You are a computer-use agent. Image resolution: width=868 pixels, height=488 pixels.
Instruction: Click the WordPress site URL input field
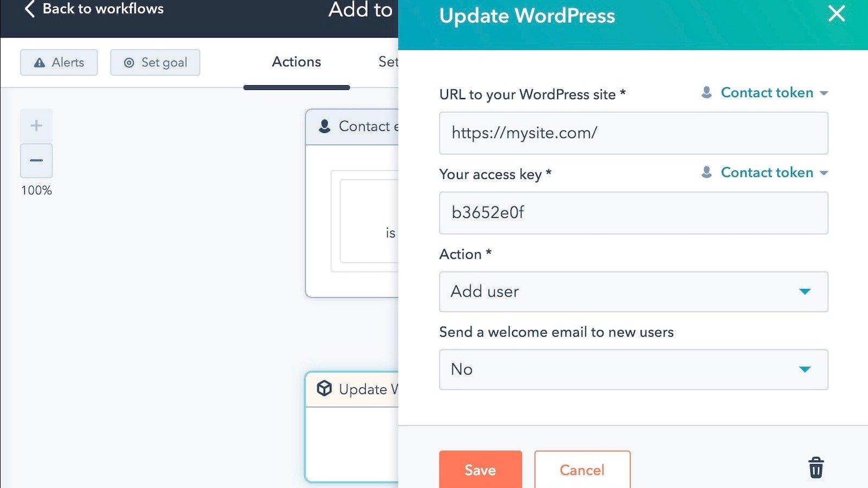[633, 133]
